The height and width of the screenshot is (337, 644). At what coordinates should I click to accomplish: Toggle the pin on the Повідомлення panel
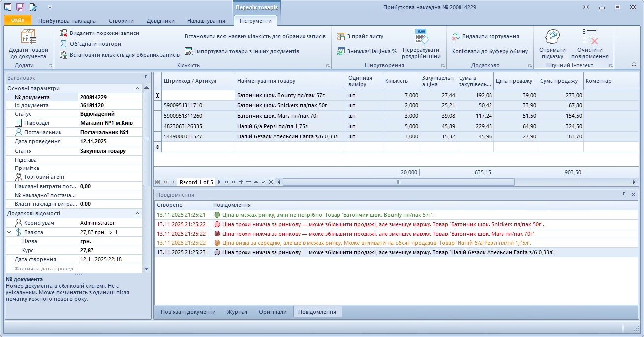[x=624, y=195]
